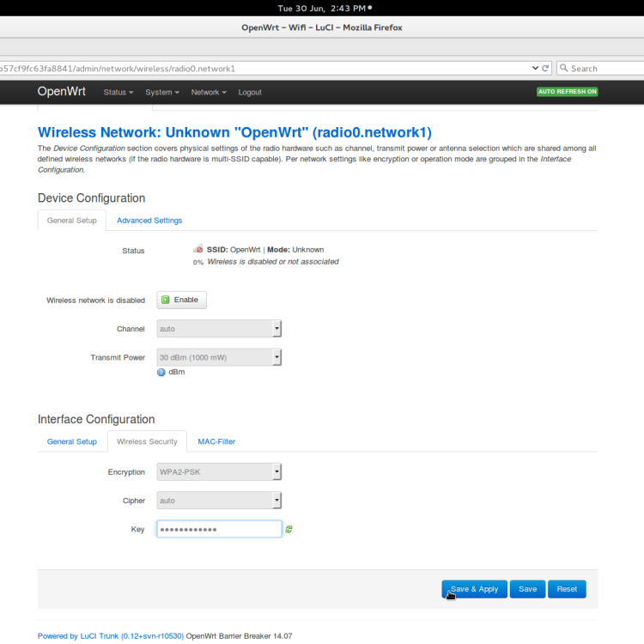
Task: Click the OpenWrt brand logo link
Action: point(62,91)
